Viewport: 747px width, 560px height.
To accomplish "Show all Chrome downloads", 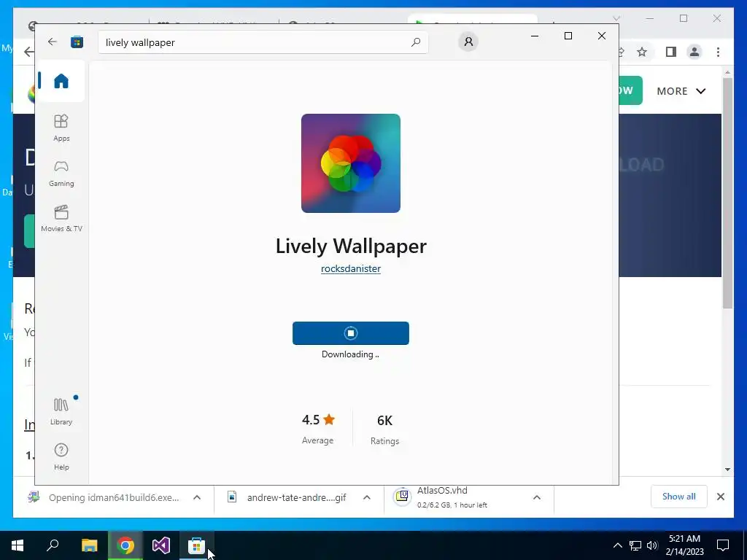I will pyautogui.click(x=678, y=497).
